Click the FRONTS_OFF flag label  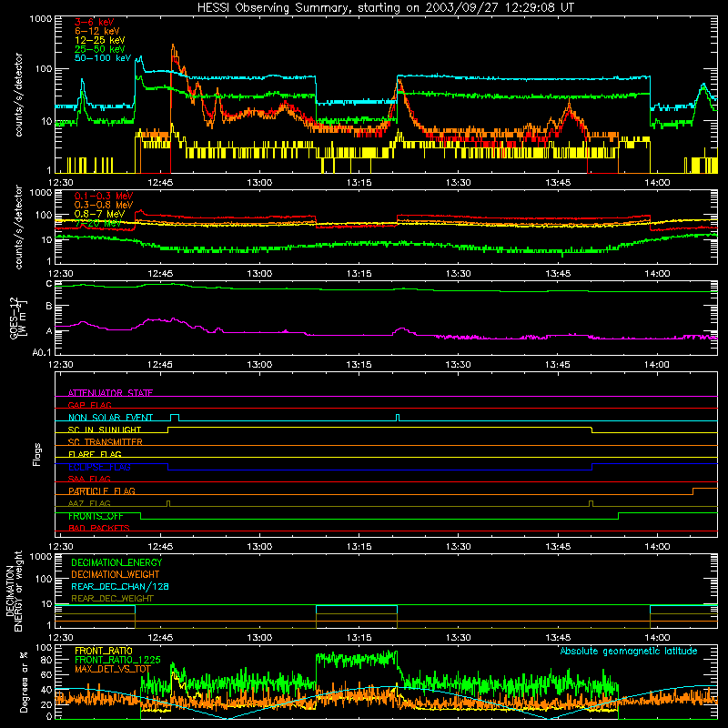click(96, 516)
